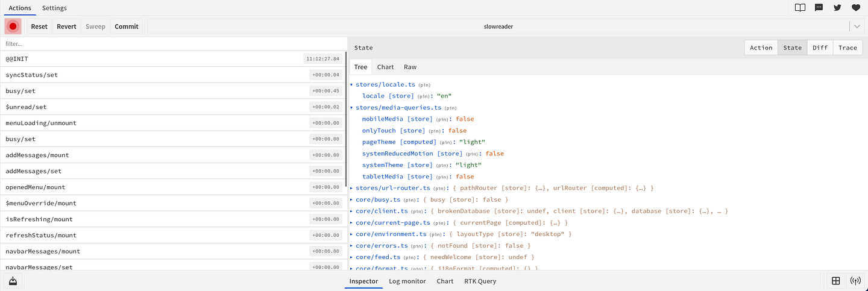Open the bottom Chart monitor tab
This screenshot has height=291, width=868.
tap(445, 281)
